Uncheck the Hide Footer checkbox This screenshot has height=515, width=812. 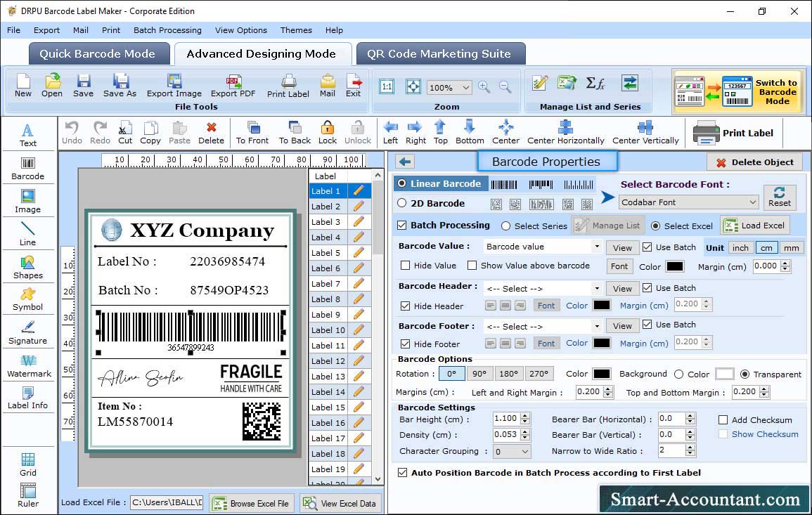(x=406, y=344)
